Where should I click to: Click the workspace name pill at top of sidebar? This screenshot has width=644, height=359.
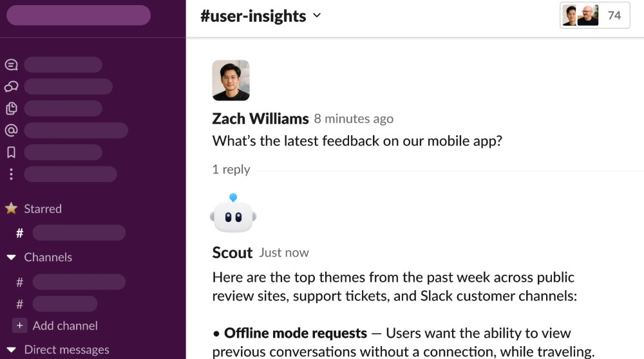click(79, 15)
